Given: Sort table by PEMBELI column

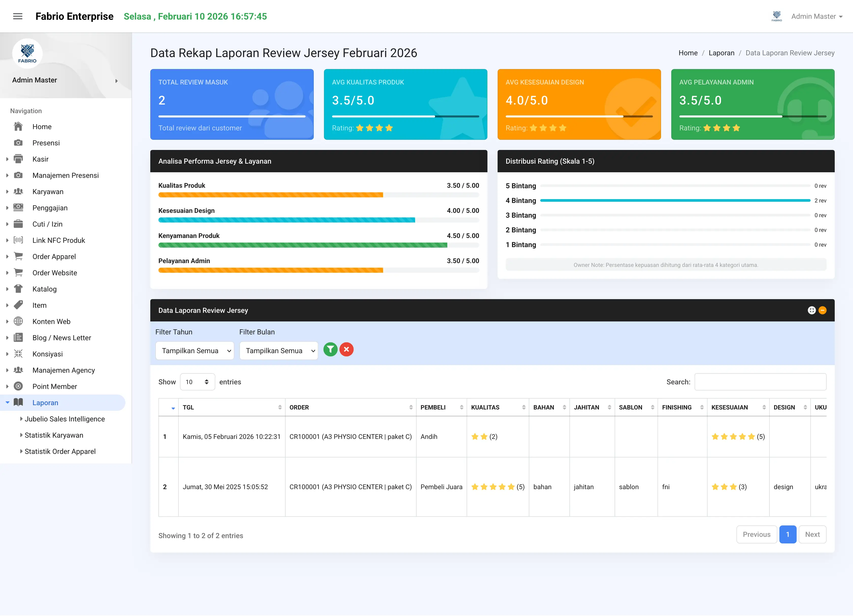Looking at the screenshot, I should pyautogui.click(x=441, y=407).
